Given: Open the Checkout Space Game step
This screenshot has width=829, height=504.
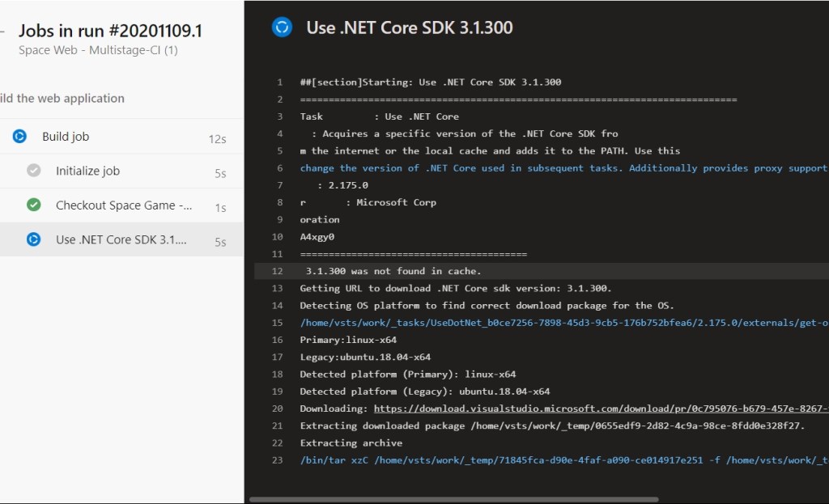Looking at the screenshot, I should click(x=123, y=205).
